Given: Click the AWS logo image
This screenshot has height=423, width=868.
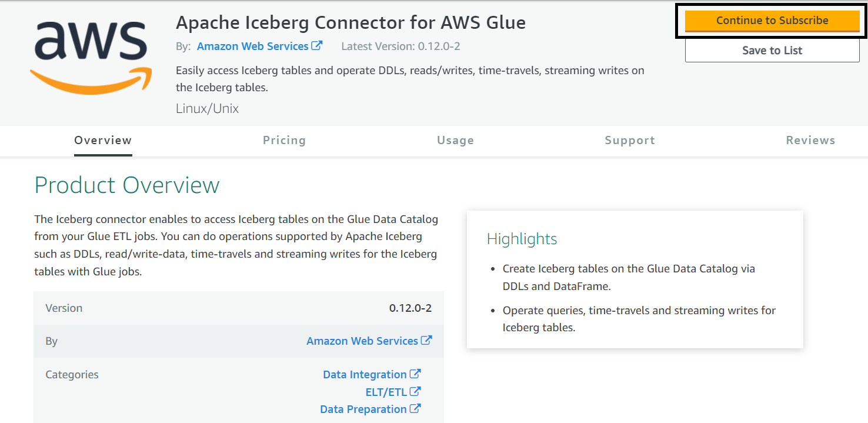Looking at the screenshot, I should [x=91, y=56].
